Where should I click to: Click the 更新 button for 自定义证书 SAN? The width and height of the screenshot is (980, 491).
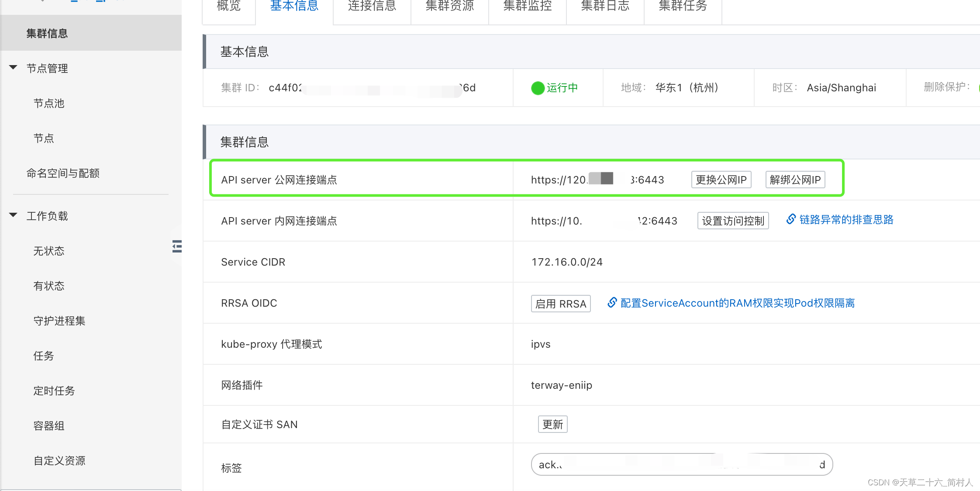point(553,424)
